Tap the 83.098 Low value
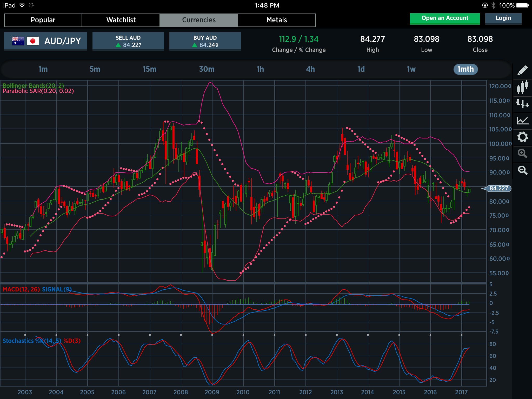This screenshot has width=532, height=399. pyautogui.click(x=427, y=39)
